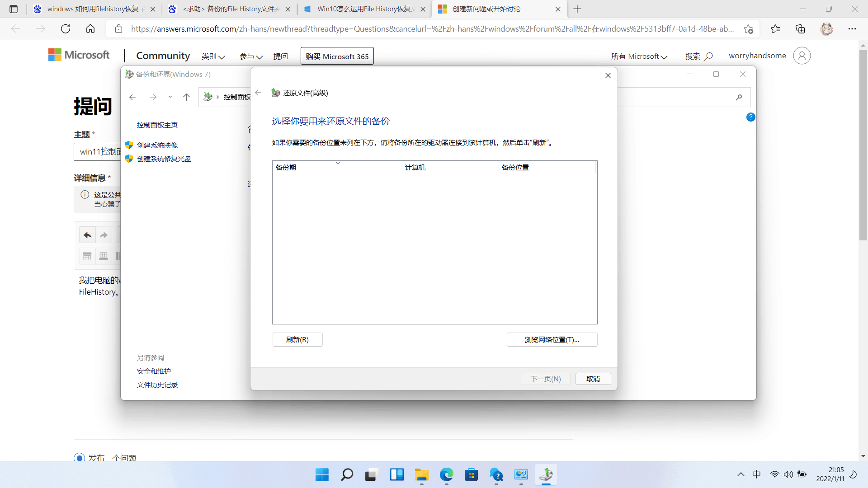Viewport: 868px width, 488px height.
Task: Go to browser home page icon
Action: (x=90, y=29)
